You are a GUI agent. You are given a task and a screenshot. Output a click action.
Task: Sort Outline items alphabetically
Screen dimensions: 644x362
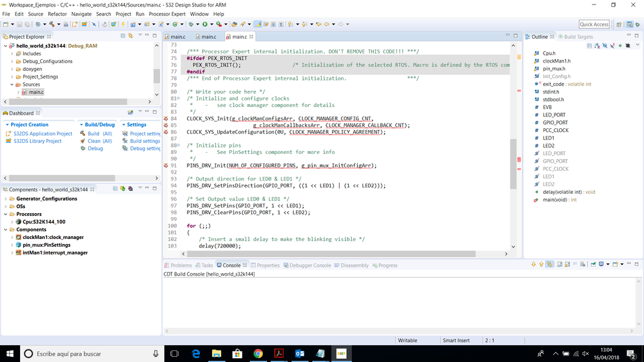tap(597, 46)
